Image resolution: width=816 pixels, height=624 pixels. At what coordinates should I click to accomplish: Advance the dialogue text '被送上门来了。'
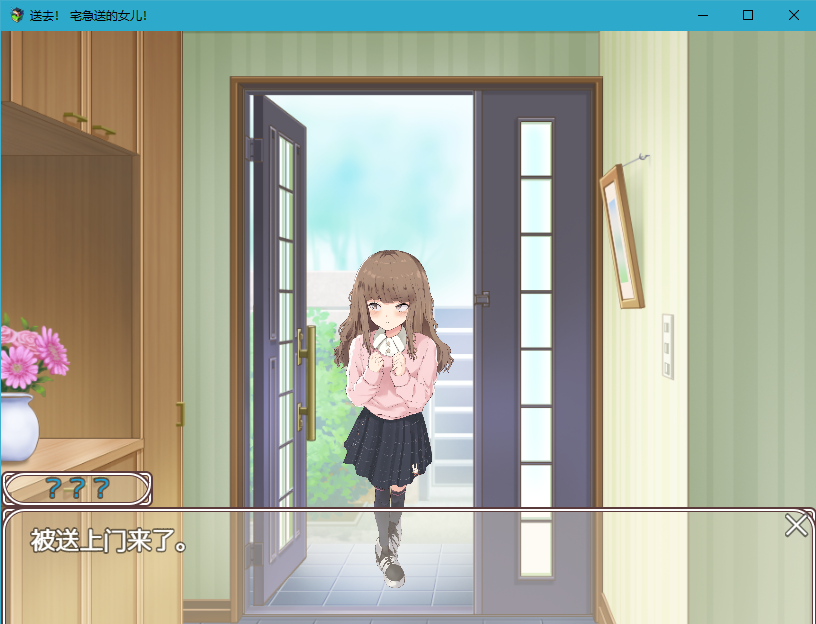tap(108, 541)
